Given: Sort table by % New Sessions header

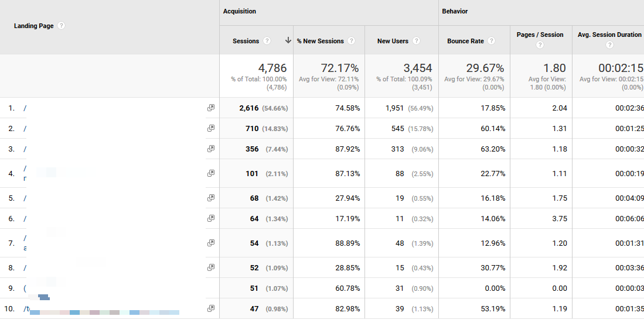Looking at the screenshot, I should pos(321,41).
